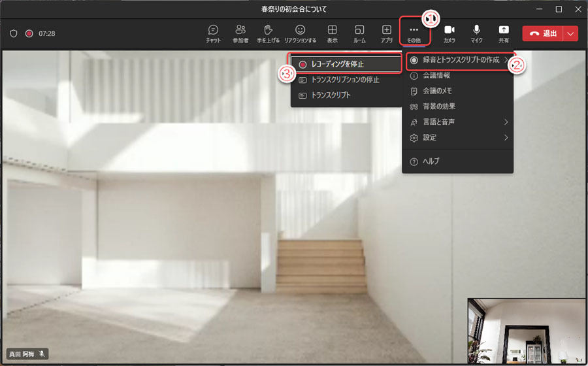Mute or unmute the マイク
Image resolution: width=588 pixels, height=366 pixels.
(477, 34)
